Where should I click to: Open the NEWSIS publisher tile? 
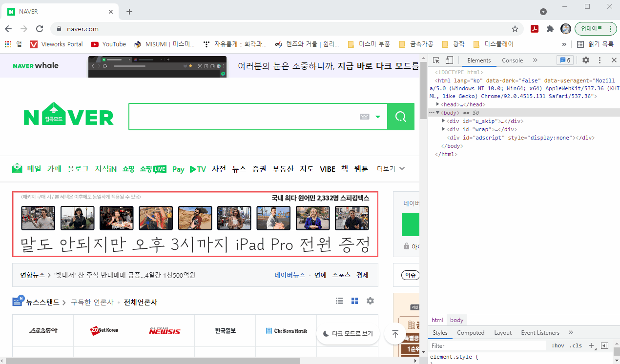(x=165, y=331)
